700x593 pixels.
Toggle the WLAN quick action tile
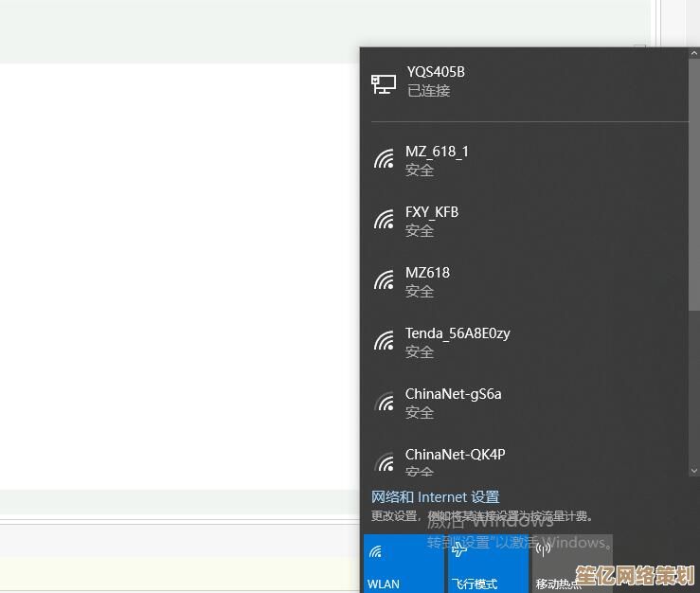coord(403,564)
